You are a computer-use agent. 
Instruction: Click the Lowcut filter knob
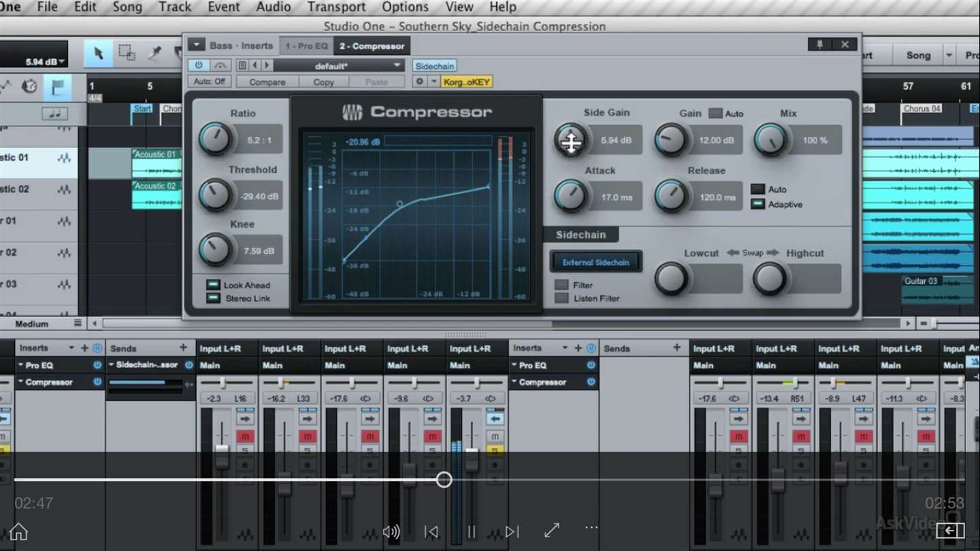point(671,279)
